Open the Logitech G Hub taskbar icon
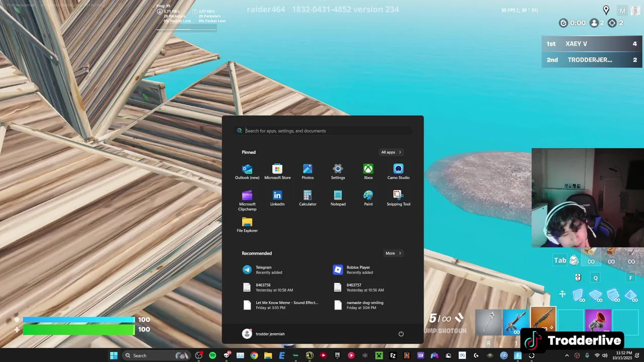644x362 pixels. (476, 355)
